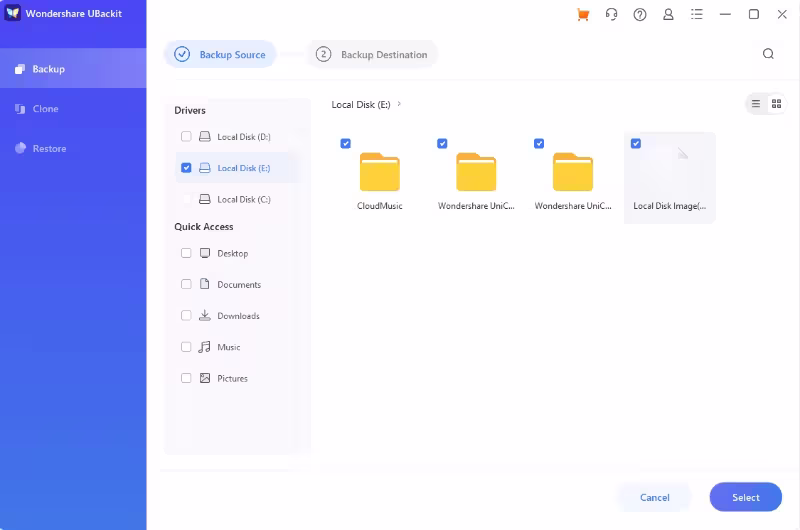Check the Pictures checkbox

point(186,378)
